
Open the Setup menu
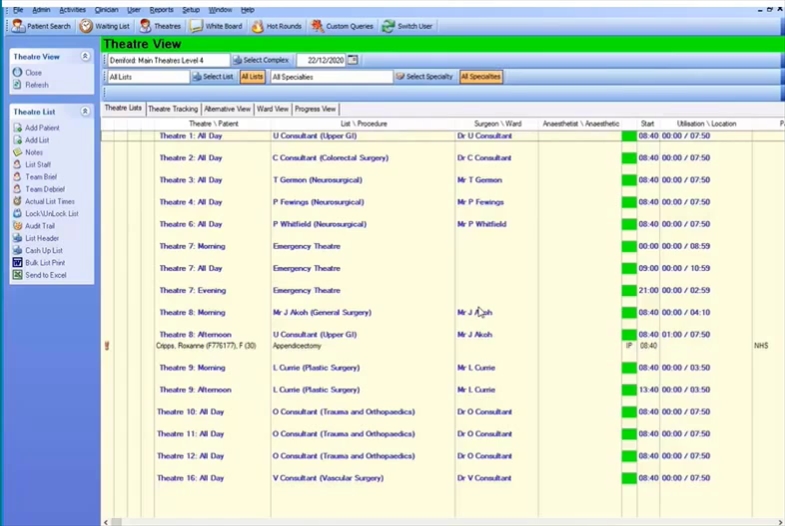(x=191, y=10)
